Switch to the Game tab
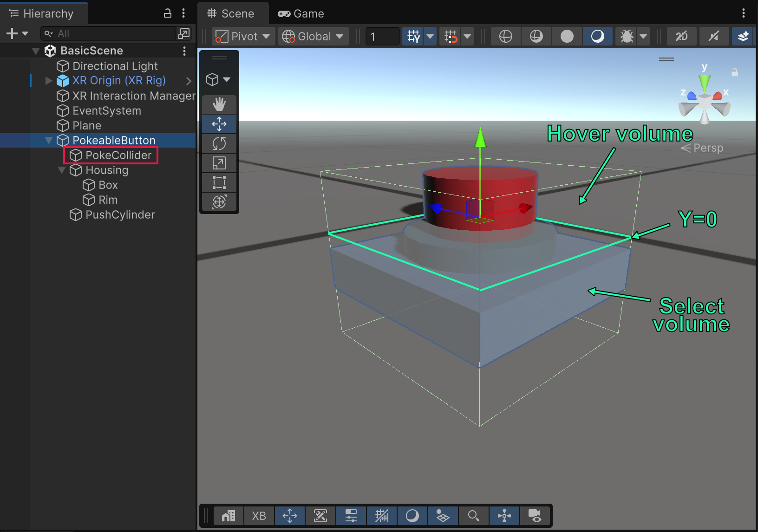This screenshot has width=758, height=532. (301, 13)
